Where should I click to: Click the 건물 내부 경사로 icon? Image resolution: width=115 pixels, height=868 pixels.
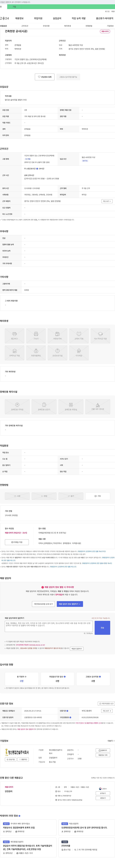98,407
